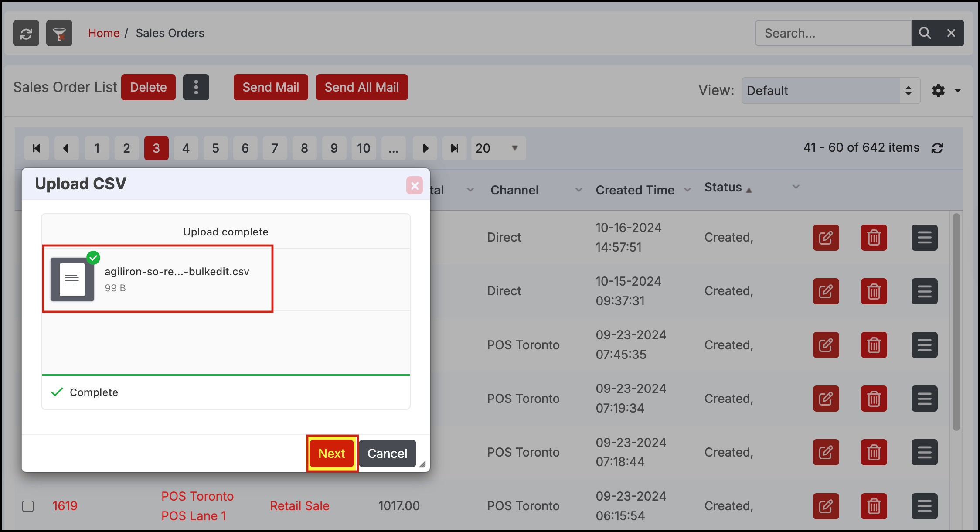Open the page size 20 dropdown
The image size is (980, 532).
click(x=498, y=148)
